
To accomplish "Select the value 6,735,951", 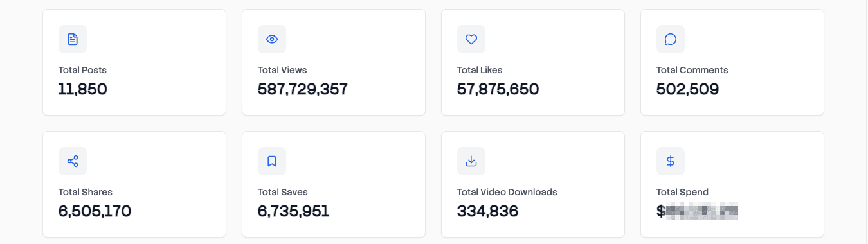I will point(294,211).
